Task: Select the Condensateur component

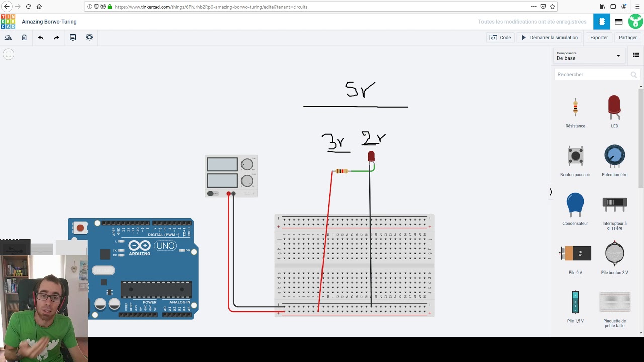Action: click(x=575, y=209)
